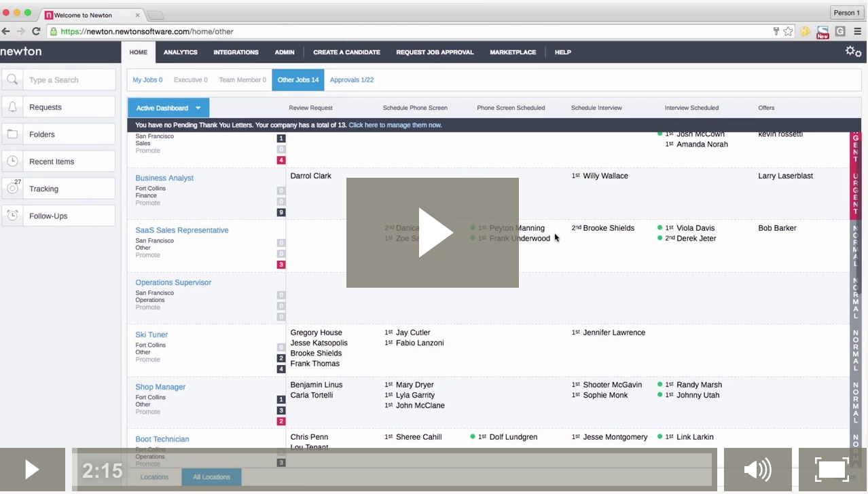This screenshot has width=868, height=494.
Task: Click the Offers column header
Action: (766, 108)
